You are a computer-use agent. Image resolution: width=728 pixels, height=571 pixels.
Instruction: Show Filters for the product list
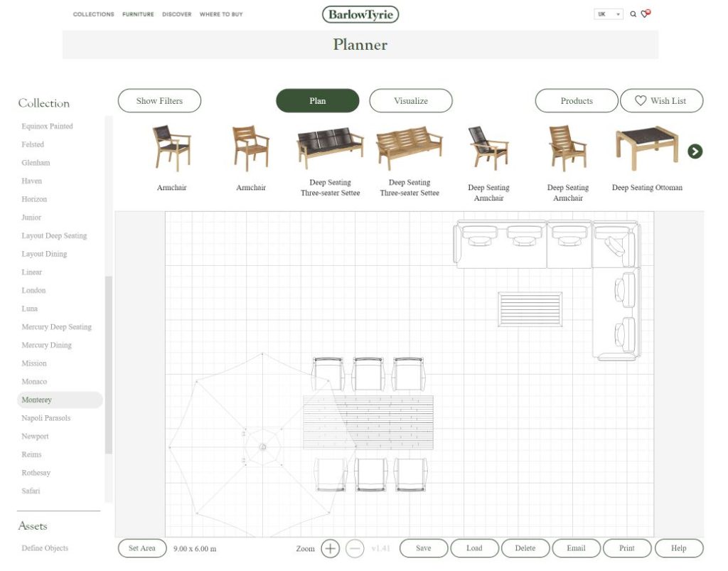click(159, 100)
